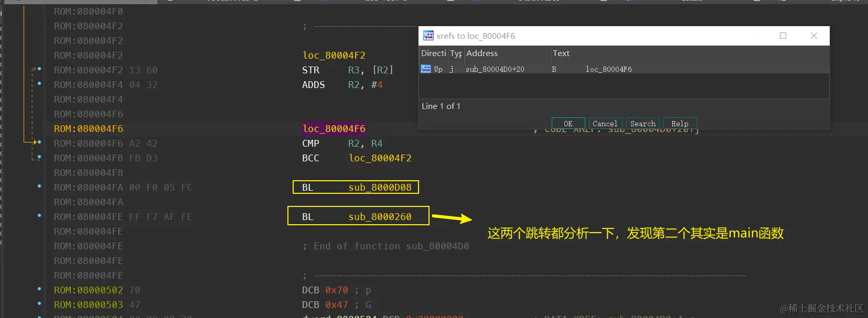The height and width of the screenshot is (318, 868).
Task: Click Cancel in the xrefs dialog
Action: point(605,124)
